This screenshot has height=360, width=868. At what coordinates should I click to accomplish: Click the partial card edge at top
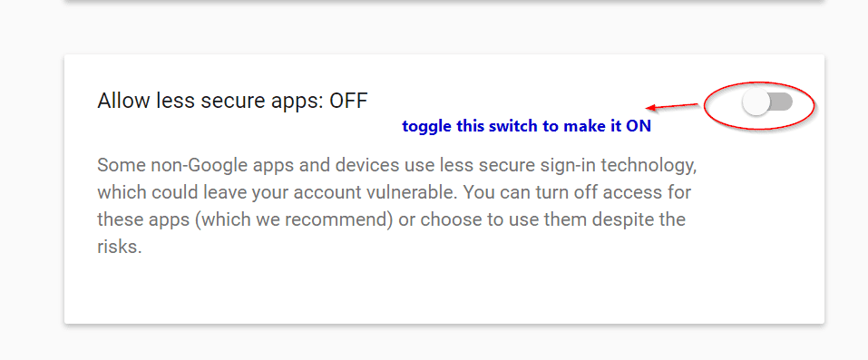pyautogui.click(x=443, y=1)
